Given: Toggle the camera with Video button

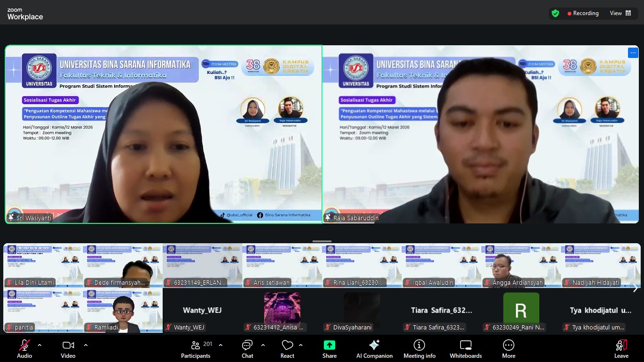Looking at the screenshot, I should 68,349.
